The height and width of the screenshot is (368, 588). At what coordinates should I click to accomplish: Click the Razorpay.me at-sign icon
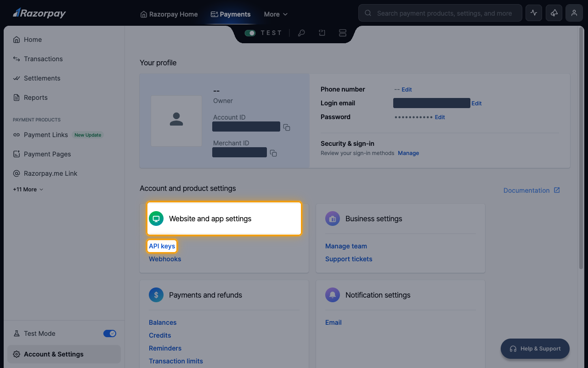tap(17, 173)
